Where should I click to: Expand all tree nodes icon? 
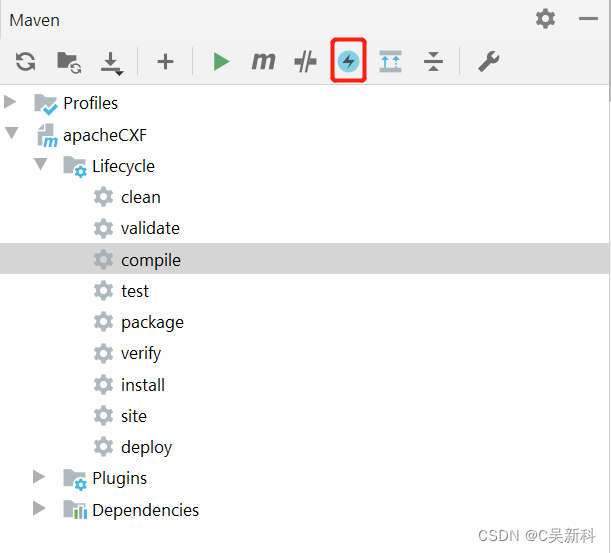point(390,62)
